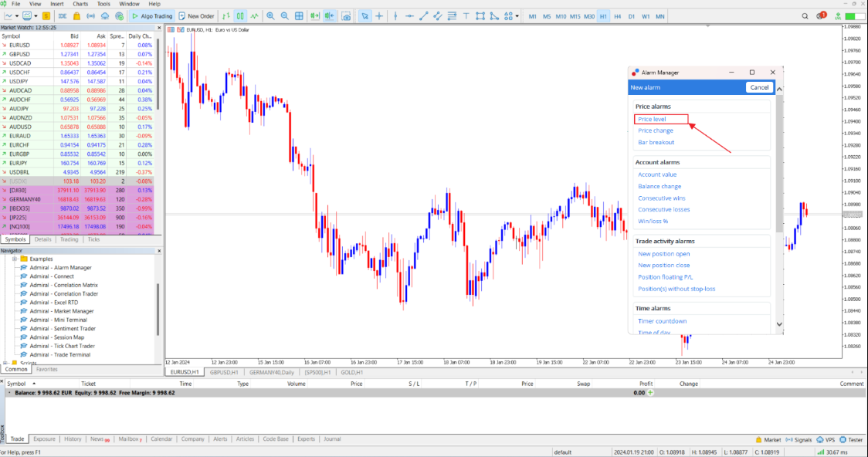This screenshot has height=457, width=868.
Task: Select the cursor arrow tool
Action: (364, 16)
